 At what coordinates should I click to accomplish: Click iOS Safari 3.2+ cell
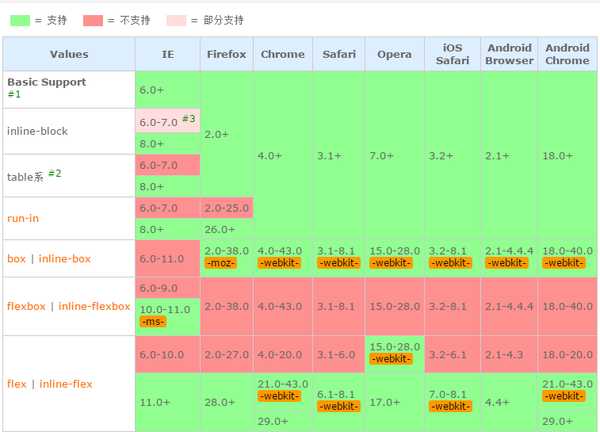click(452, 156)
